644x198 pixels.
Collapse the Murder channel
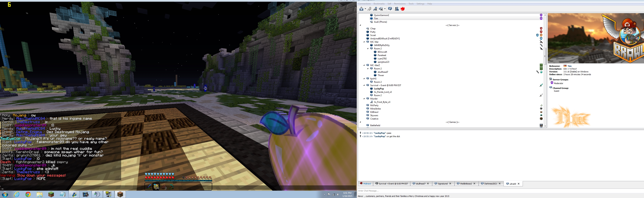click(364, 99)
